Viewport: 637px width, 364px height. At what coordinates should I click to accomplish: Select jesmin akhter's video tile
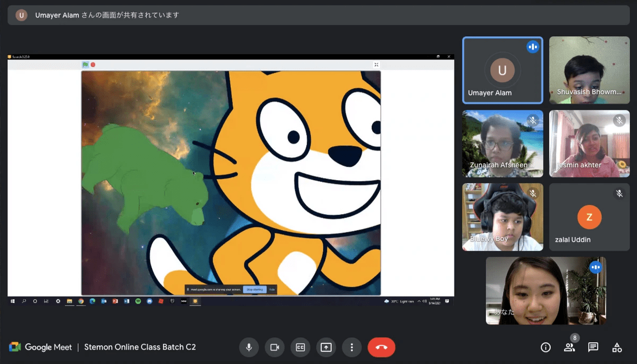click(590, 143)
